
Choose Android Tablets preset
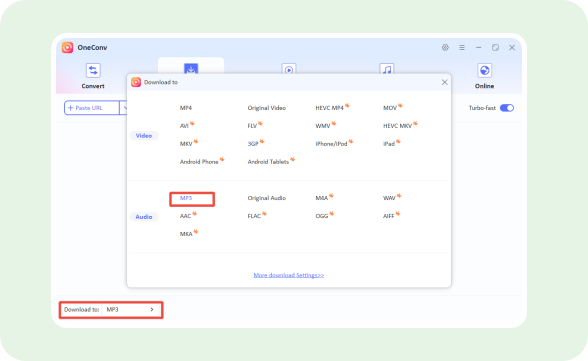(268, 162)
